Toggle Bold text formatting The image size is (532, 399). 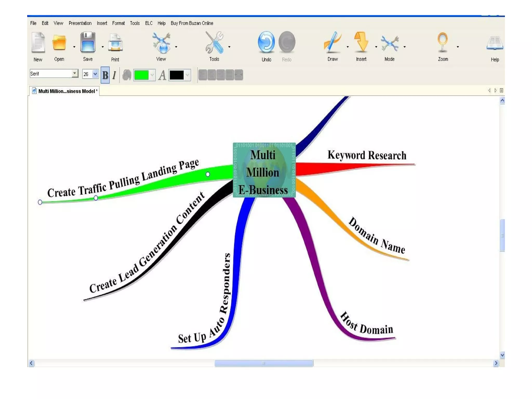[105, 75]
